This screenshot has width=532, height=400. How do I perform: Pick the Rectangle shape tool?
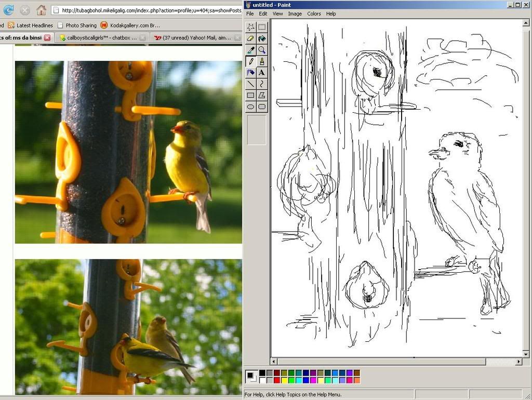(x=251, y=96)
